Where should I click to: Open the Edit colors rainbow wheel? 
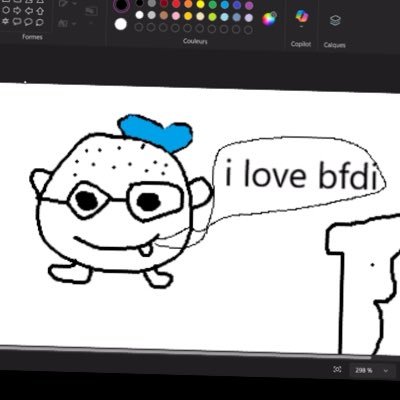pos(269,18)
